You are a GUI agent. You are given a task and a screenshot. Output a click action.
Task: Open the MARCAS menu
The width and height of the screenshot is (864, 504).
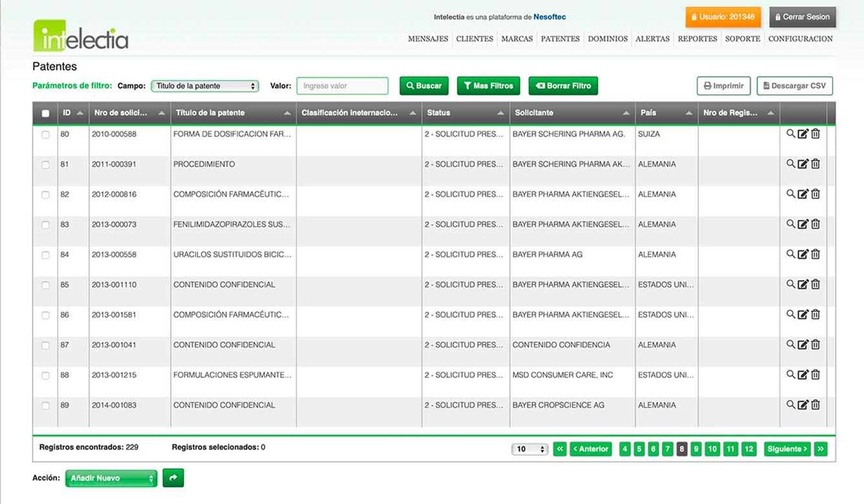pos(516,39)
